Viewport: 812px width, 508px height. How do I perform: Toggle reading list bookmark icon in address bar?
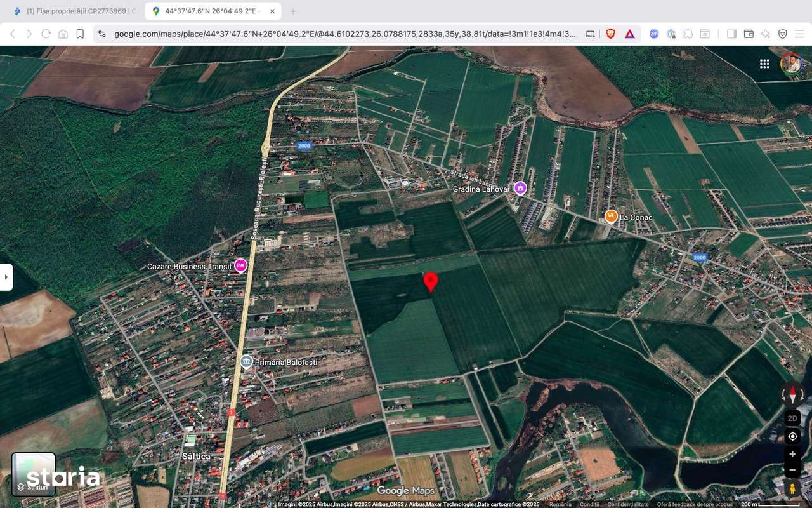click(79, 34)
